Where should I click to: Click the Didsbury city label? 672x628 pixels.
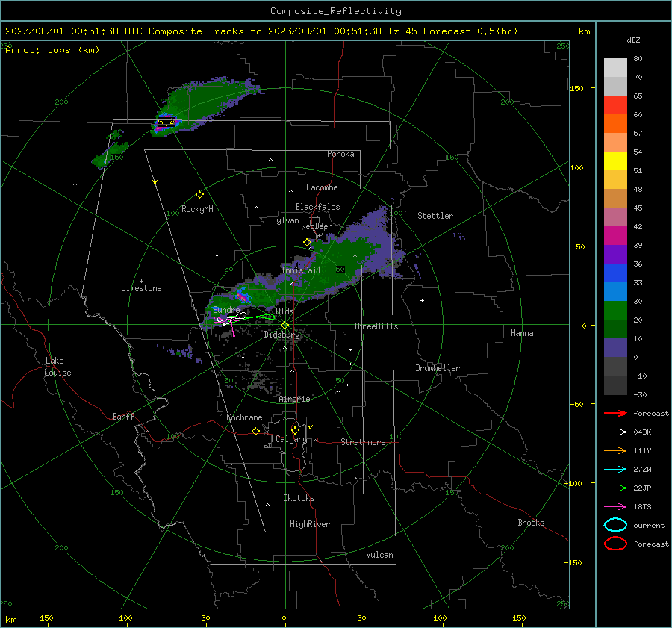(x=281, y=335)
